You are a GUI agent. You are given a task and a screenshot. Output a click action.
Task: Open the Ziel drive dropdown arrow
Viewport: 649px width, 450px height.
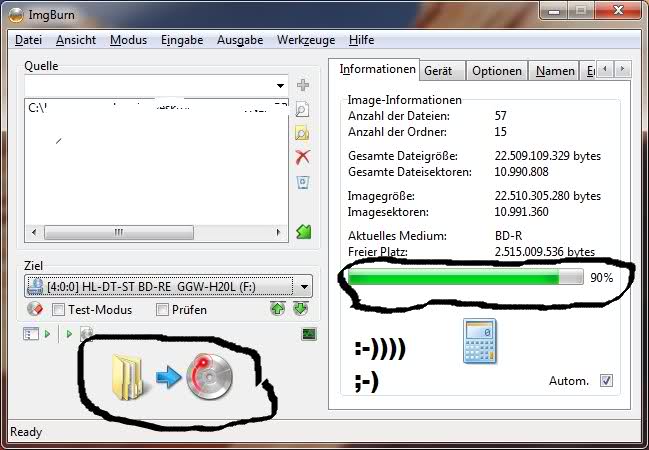coord(304,286)
